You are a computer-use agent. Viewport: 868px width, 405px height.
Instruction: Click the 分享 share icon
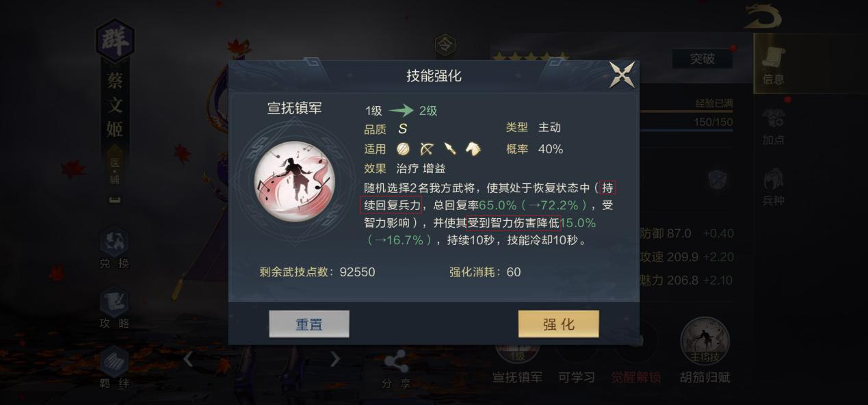coord(396,370)
